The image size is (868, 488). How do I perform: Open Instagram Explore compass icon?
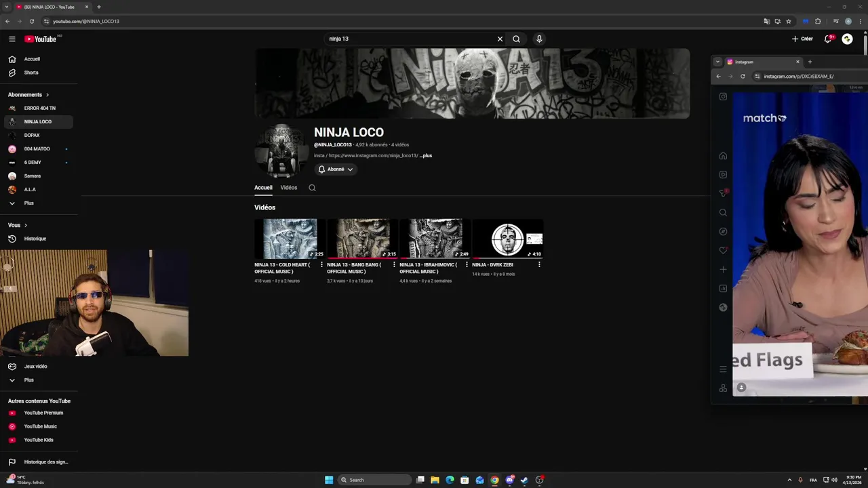tap(723, 232)
